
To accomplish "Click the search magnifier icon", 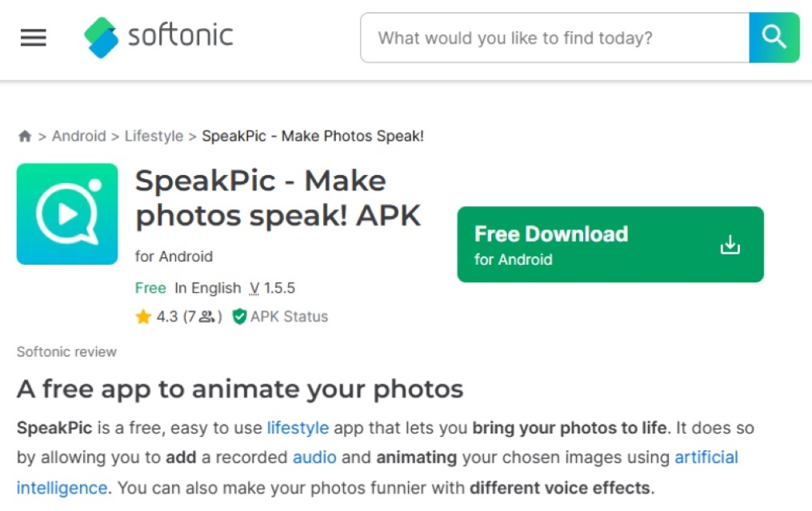I will point(773,37).
